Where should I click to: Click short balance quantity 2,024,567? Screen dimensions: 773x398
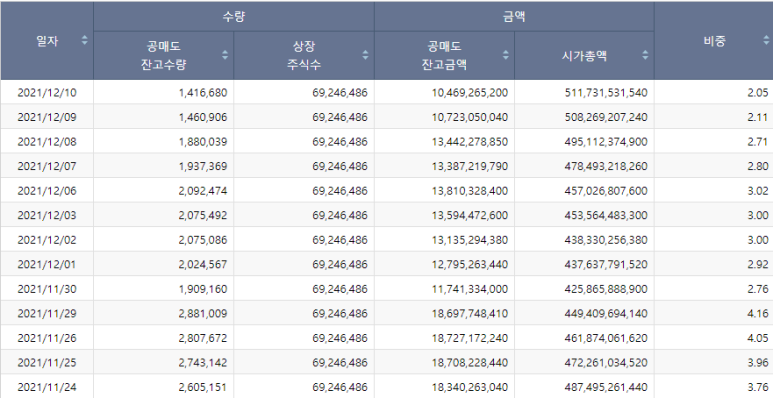point(203,264)
